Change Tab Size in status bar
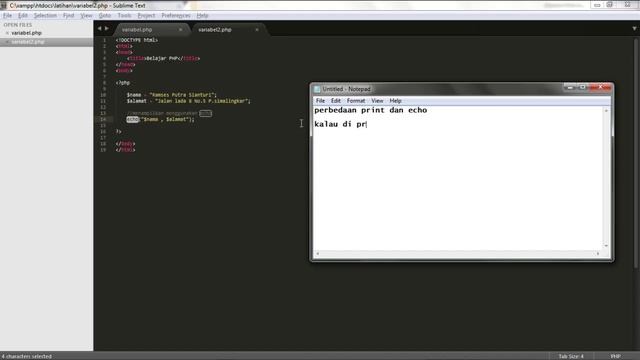640x360 pixels. [x=571, y=356]
